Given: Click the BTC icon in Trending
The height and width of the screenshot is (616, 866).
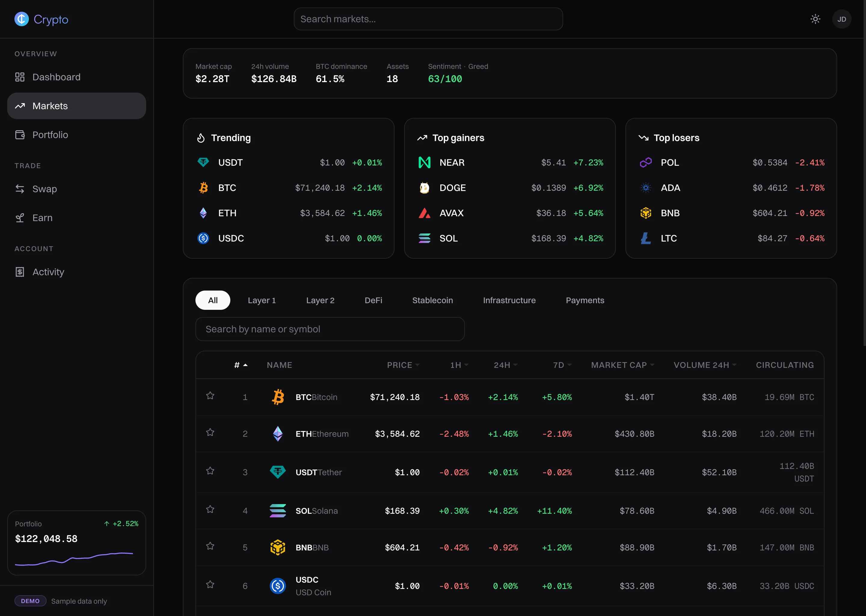Looking at the screenshot, I should (203, 188).
